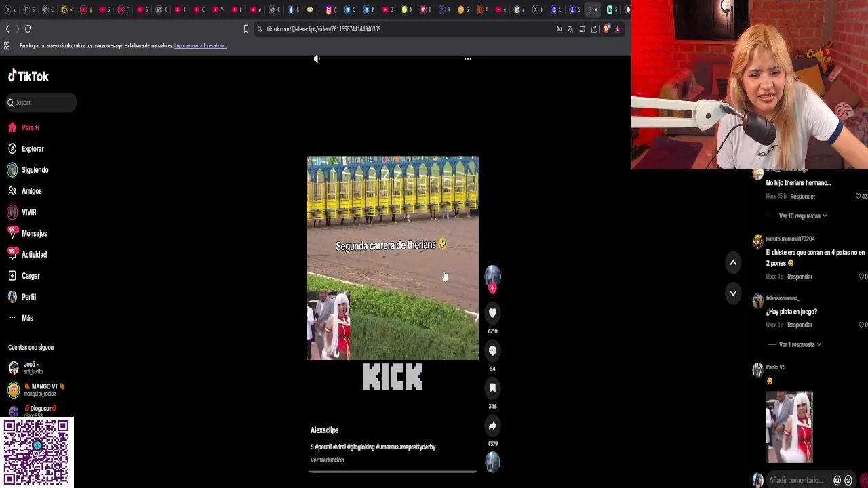Expand Ver 10 respuestas replies
The image size is (868, 488).
point(802,216)
